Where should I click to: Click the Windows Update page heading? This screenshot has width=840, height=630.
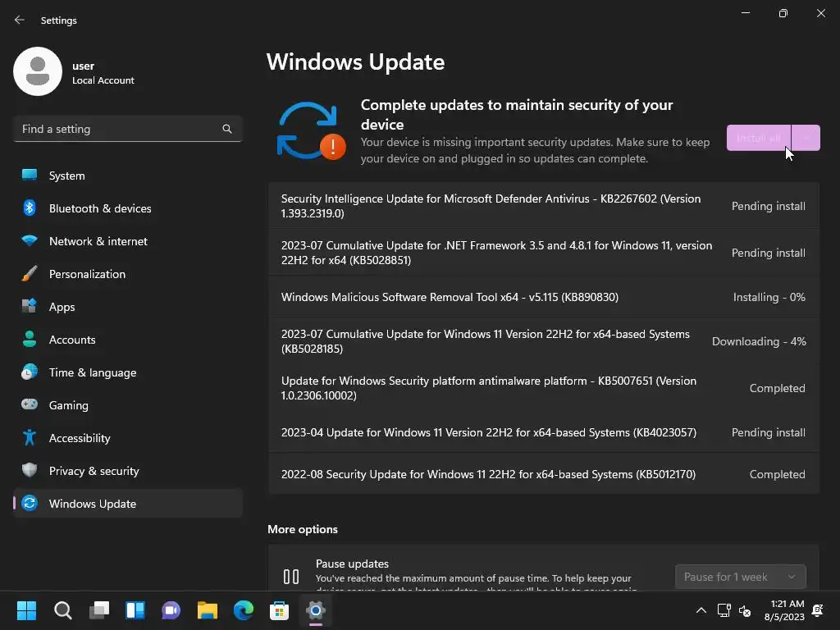coord(356,62)
